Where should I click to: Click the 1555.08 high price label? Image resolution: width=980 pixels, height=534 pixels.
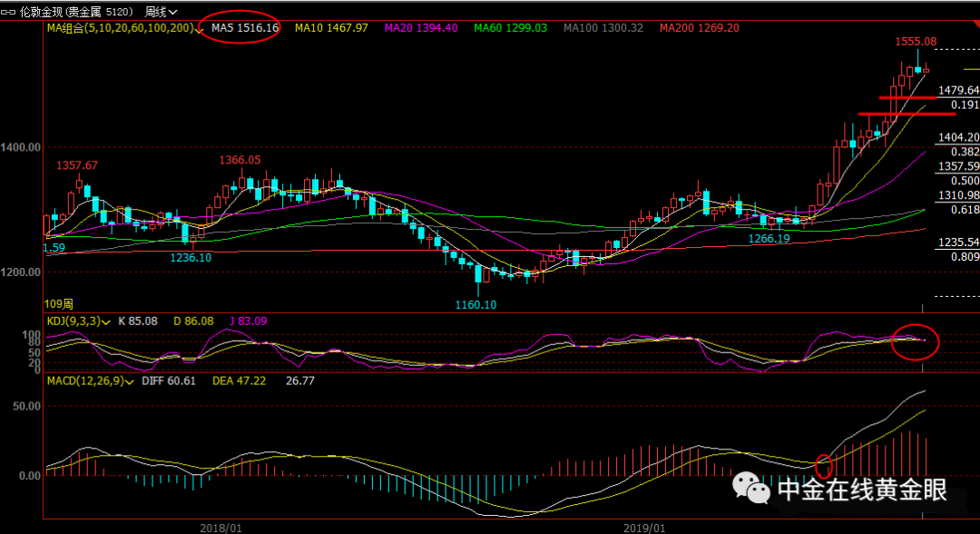tap(916, 41)
